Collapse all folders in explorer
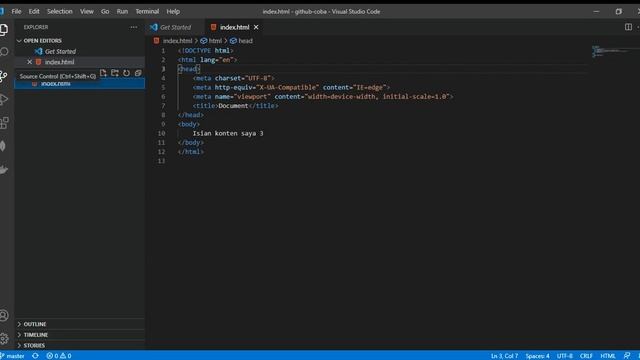 [x=138, y=73]
